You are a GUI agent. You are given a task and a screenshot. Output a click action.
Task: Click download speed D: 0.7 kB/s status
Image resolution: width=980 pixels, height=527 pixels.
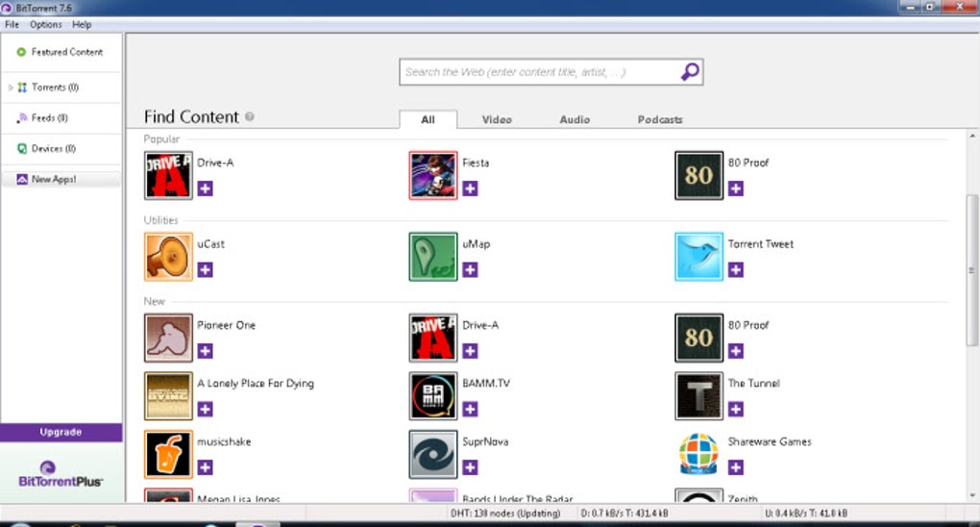point(625,514)
